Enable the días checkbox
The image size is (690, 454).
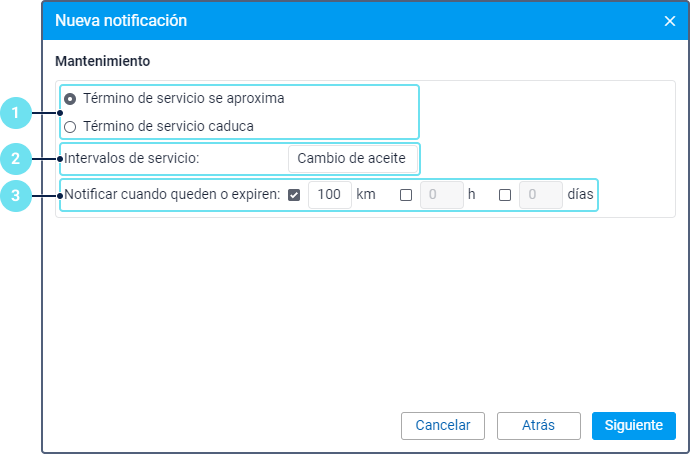coord(505,195)
